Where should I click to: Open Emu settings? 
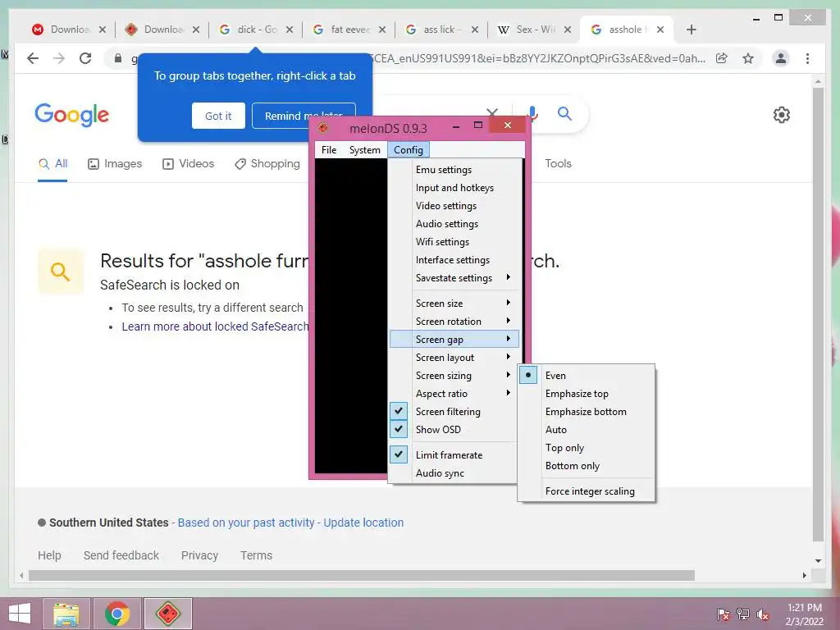coord(453,170)
